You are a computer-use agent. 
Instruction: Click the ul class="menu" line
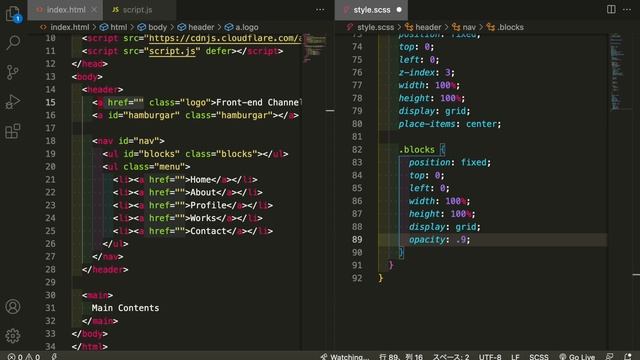(146, 167)
